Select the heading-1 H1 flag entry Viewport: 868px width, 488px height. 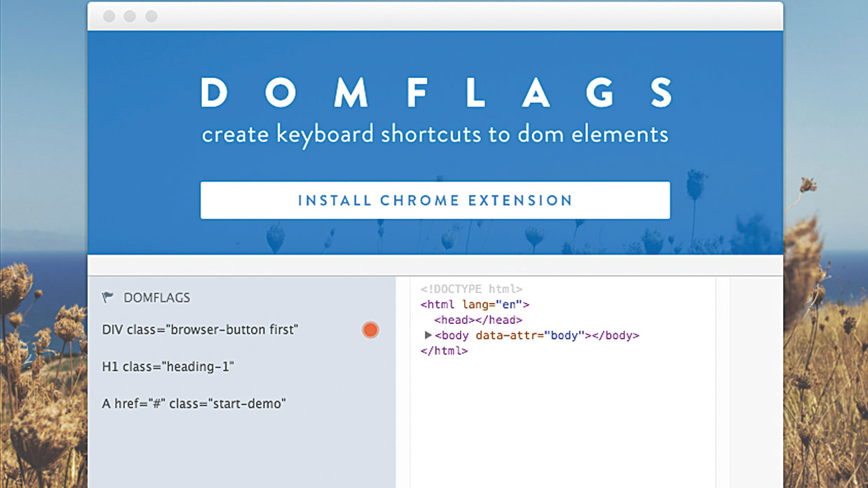pos(168,366)
